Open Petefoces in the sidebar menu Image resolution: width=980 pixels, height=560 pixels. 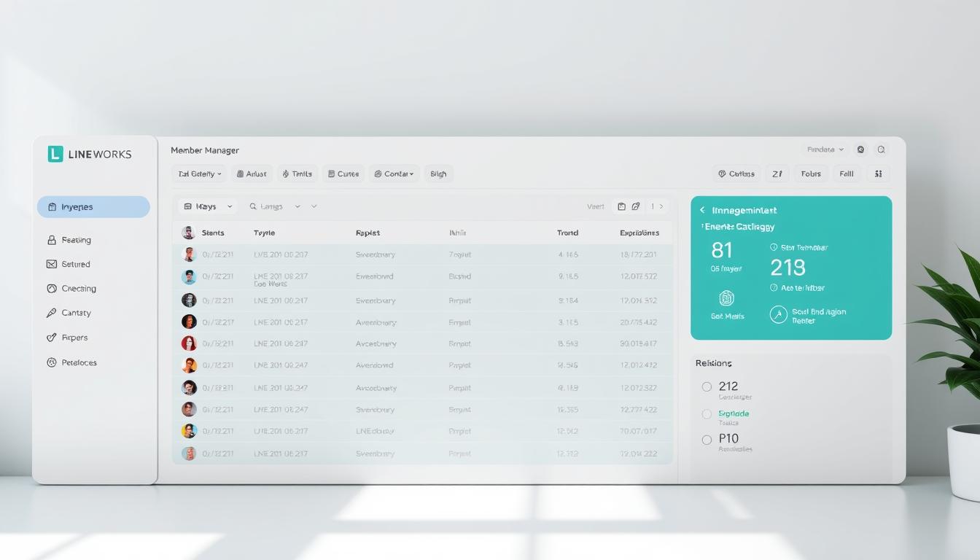point(79,362)
